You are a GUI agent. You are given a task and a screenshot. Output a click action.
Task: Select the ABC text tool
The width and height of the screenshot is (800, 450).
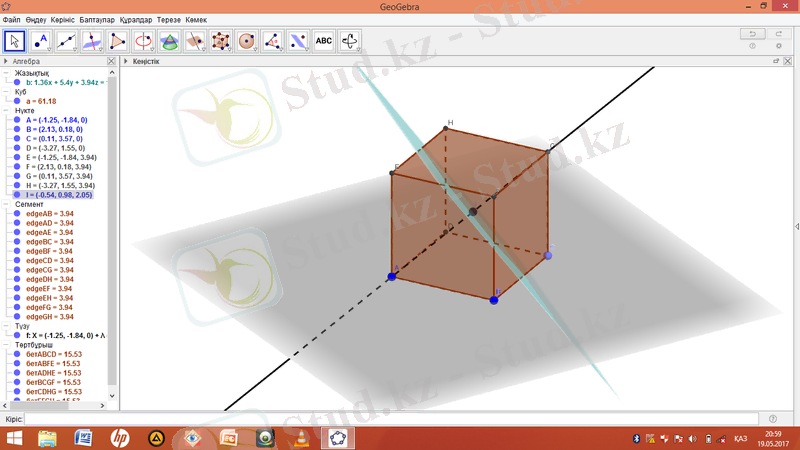324,41
